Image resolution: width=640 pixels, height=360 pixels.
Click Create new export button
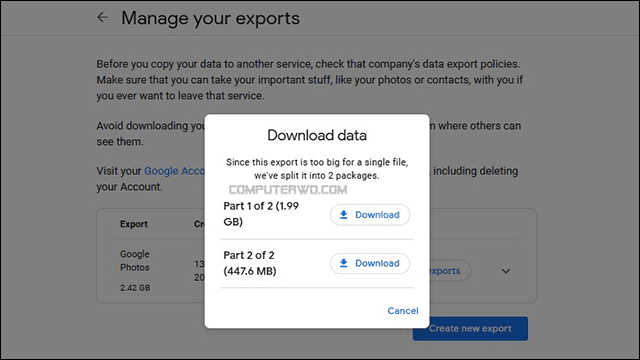coord(470,329)
